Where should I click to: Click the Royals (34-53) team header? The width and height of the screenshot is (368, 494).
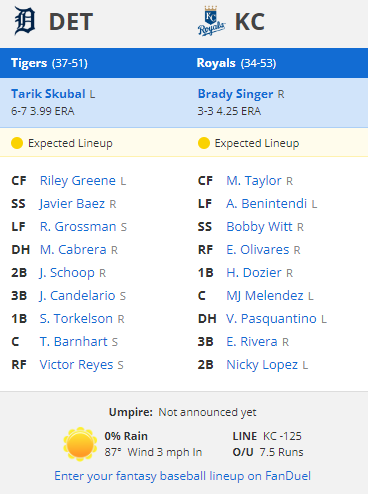[x=236, y=63]
